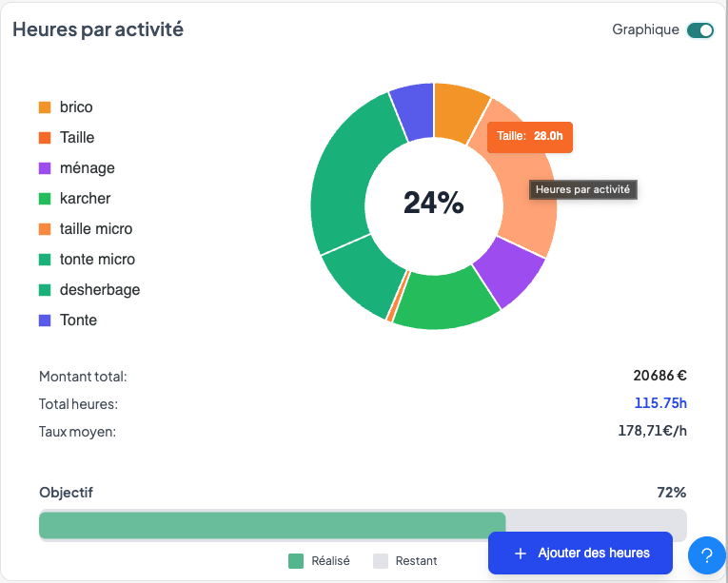Click the brico legend color square
The width and height of the screenshot is (728, 583).
pyautogui.click(x=45, y=107)
